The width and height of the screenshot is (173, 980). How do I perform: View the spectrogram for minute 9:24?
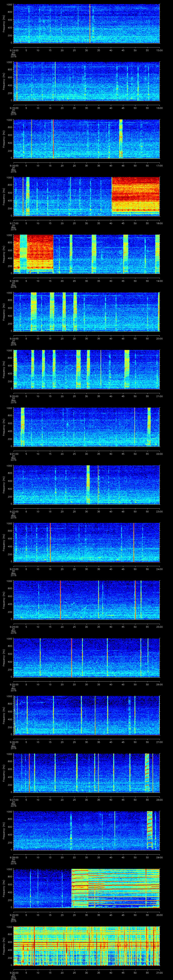[x=86, y=600]
